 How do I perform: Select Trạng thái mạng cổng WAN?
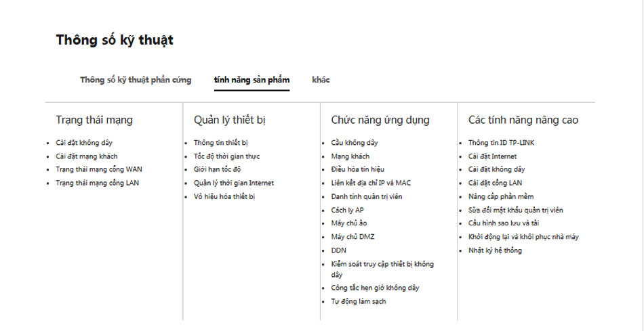(98, 169)
